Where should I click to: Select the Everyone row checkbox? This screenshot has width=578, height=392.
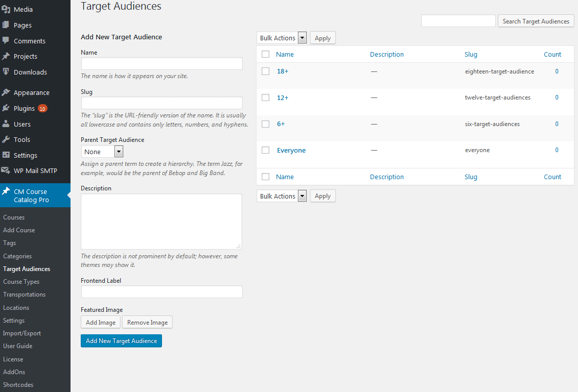265,150
